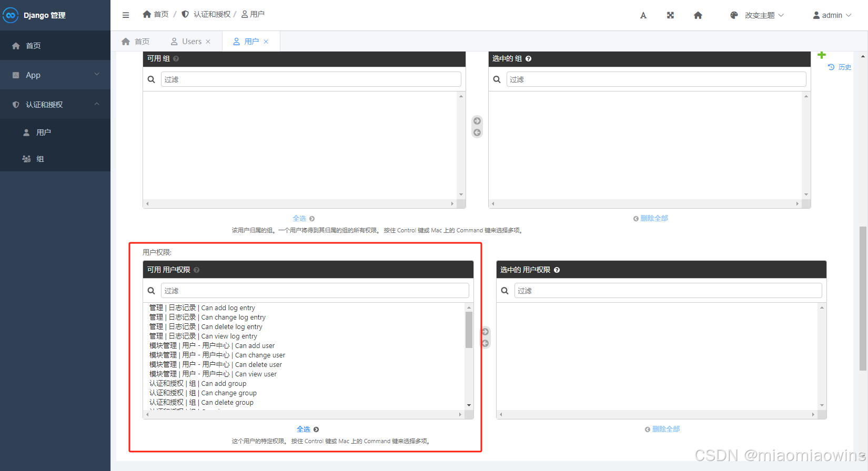Click the available permissions list vertical scrollbar thumb
868x471 pixels.
point(469,330)
